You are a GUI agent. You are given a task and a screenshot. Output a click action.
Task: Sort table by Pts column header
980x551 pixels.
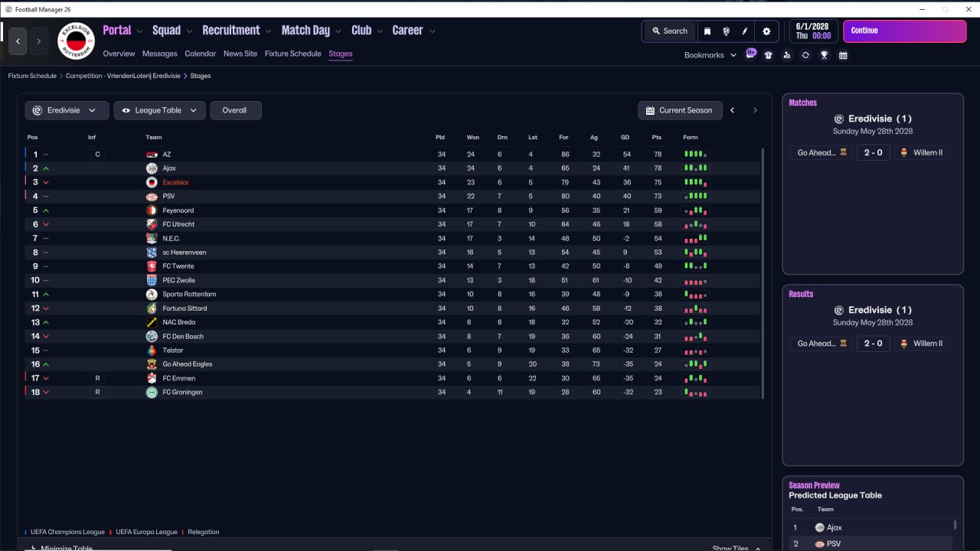[x=656, y=138]
